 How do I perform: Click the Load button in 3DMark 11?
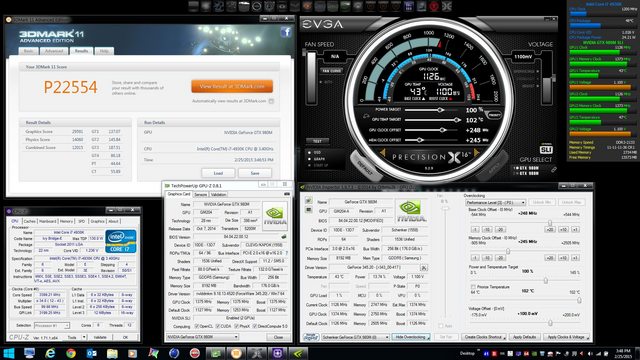point(218,173)
